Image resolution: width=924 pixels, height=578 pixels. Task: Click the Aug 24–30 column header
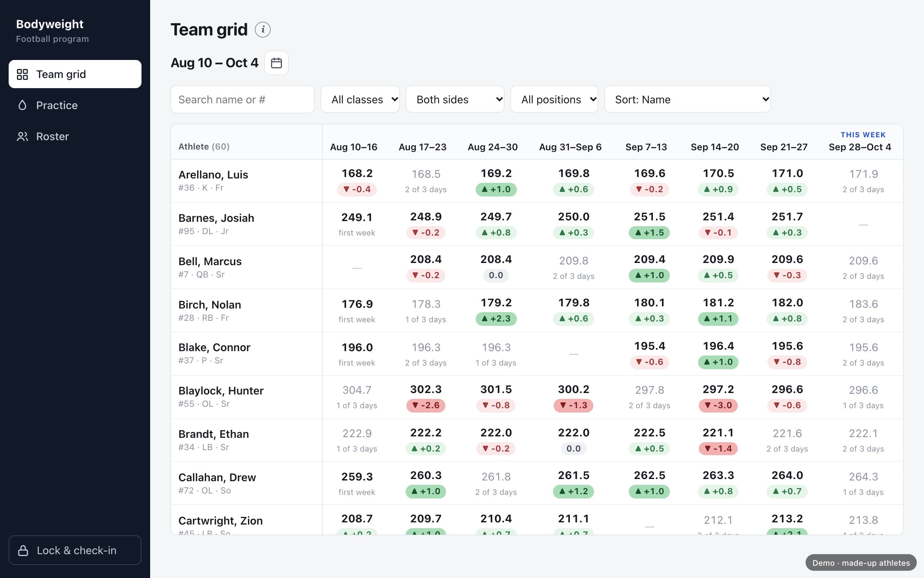(x=493, y=147)
